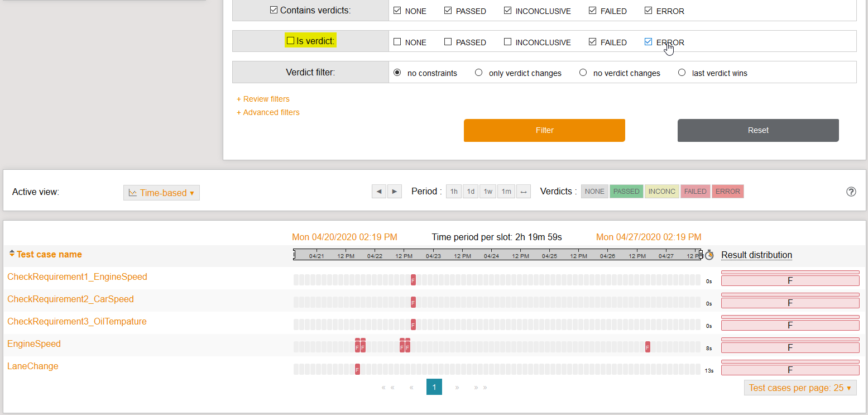Open the CheckRequirement2_CarSpeed test case

(x=70, y=299)
